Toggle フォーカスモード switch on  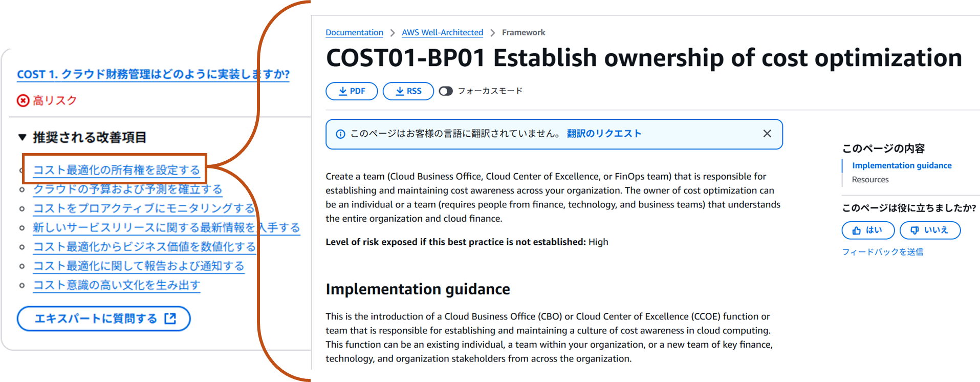click(446, 91)
